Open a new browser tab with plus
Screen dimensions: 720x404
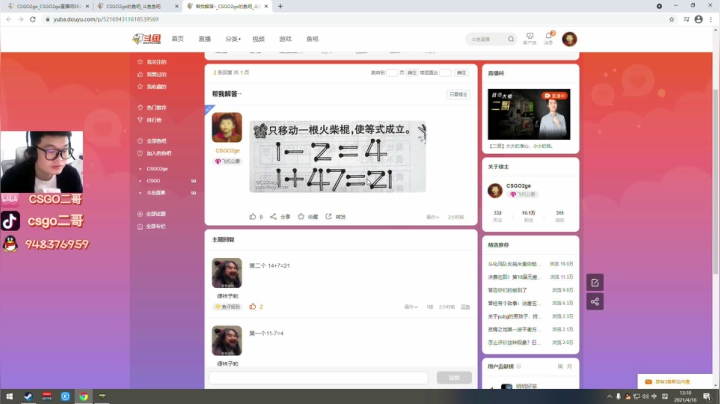[280, 6]
